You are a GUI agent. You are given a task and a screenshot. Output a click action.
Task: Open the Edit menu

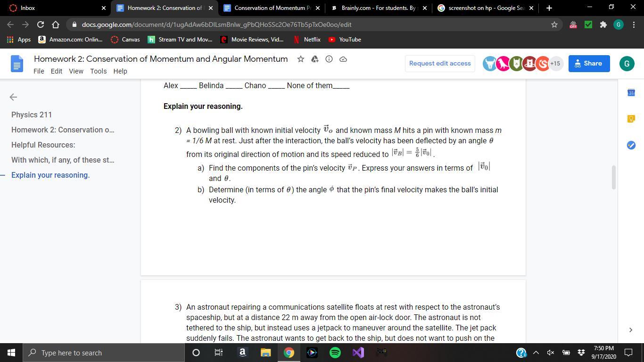point(57,71)
